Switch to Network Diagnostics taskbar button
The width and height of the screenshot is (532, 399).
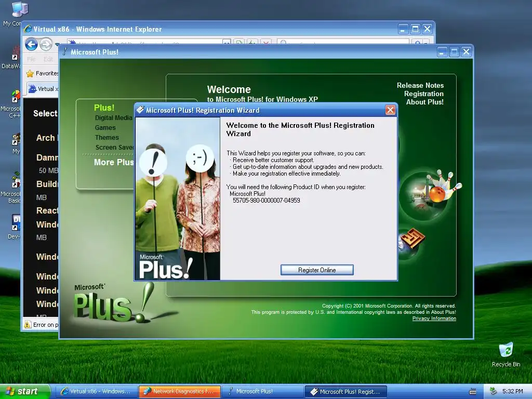click(179, 391)
